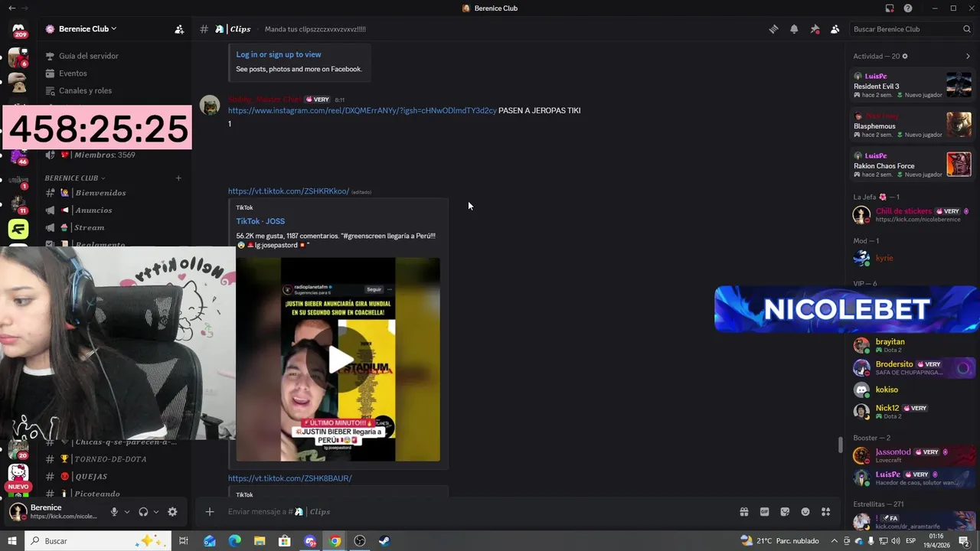Open Berenice Club server dropdown
980x551 pixels.
click(83, 29)
